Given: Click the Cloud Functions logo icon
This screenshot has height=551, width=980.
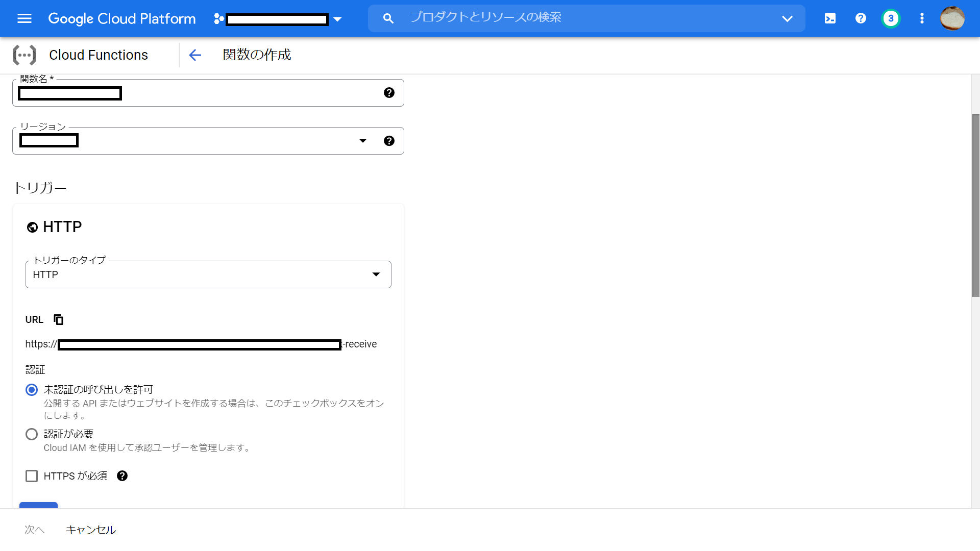Looking at the screenshot, I should (x=24, y=55).
